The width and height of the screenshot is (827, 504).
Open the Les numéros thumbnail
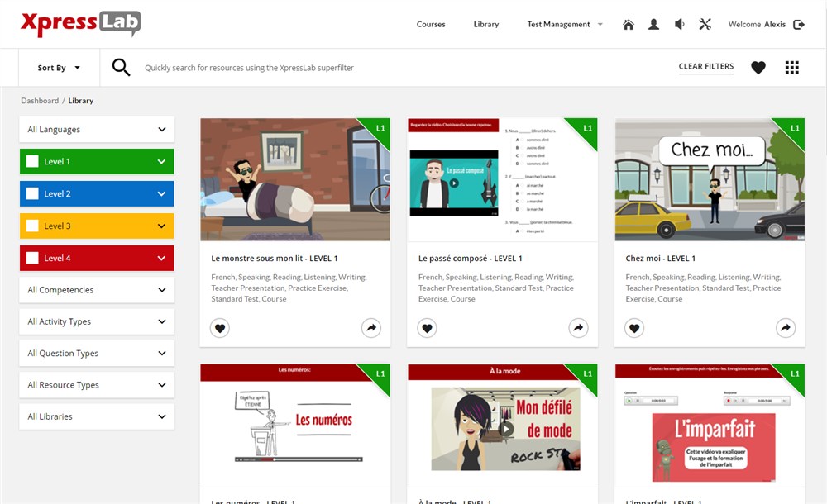[x=295, y=425]
